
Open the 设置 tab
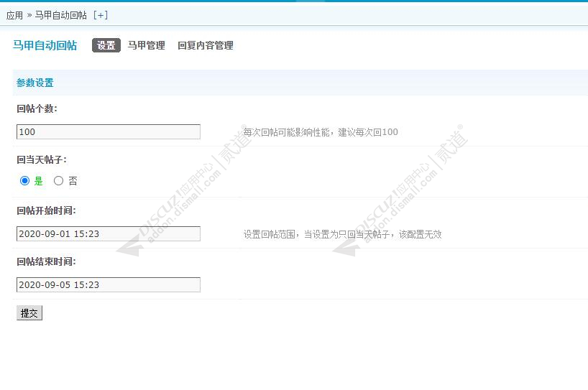pyautogui.click(x=106, y=45)
